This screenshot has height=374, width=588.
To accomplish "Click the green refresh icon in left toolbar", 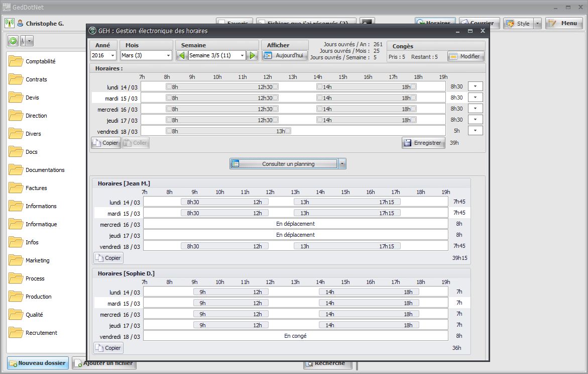I will coord(13,41).
